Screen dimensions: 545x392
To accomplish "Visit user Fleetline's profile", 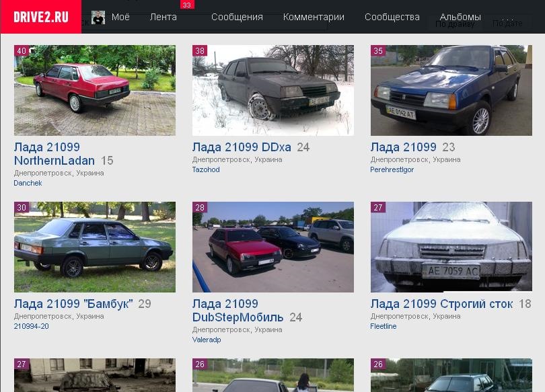I will tap(383, 326).
